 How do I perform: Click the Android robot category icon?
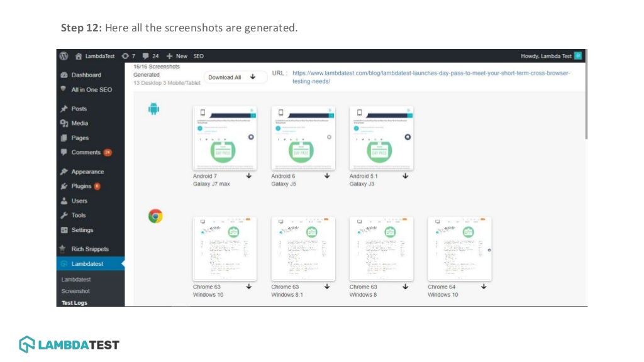[x=153, y=109]
